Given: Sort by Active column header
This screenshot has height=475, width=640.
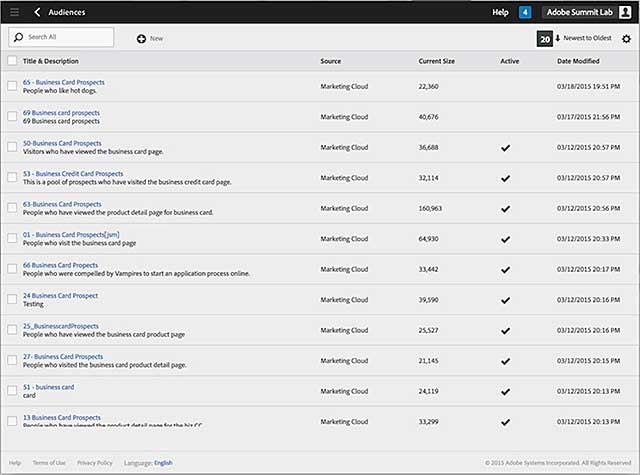Looking at the screenshot, I should 510,61.
